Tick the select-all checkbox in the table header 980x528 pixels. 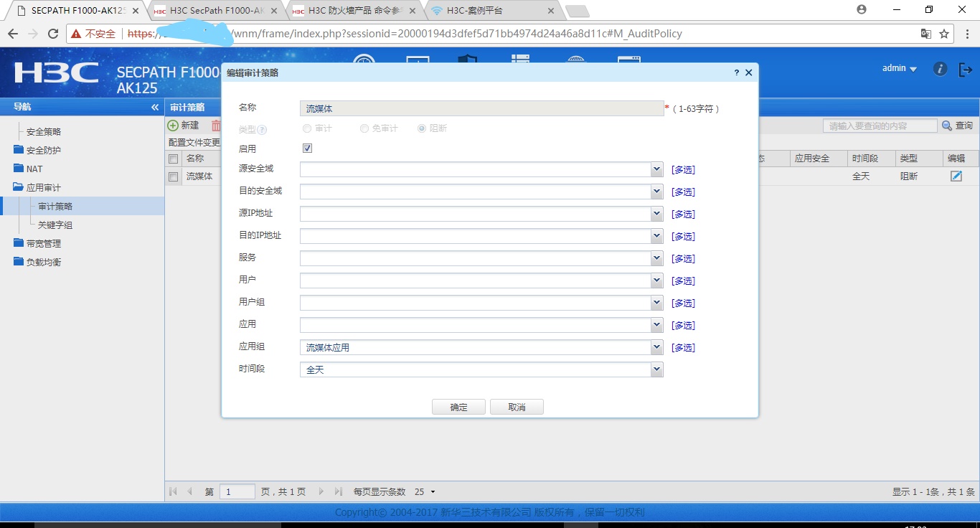(x=173, y=159)
